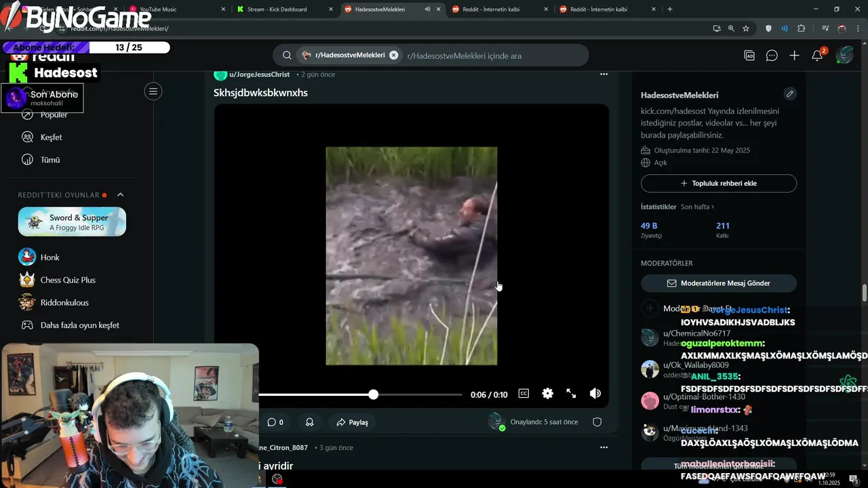Visit u/JorgeJesusChrist profile link
The height and width of the screenshot is (488, 868).
pyautogui.click(x=259, y=75)
